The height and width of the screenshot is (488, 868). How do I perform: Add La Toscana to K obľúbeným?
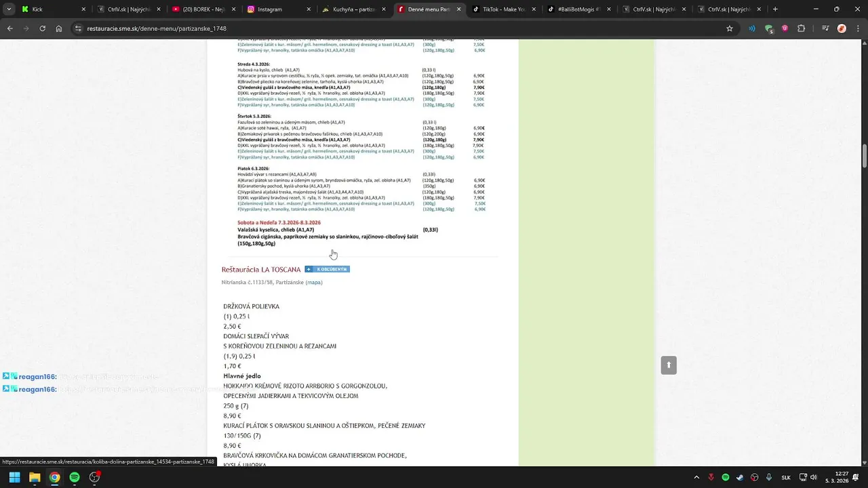click(327, 269)
